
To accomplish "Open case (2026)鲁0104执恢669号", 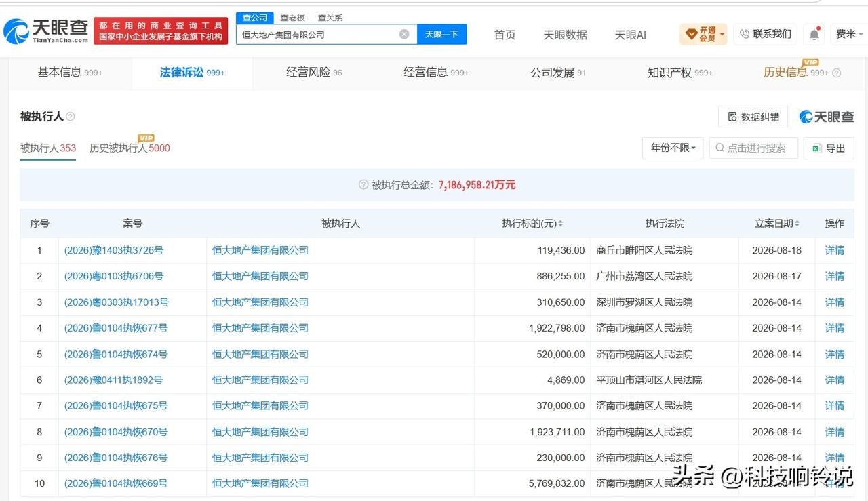I will coord(116,483).
